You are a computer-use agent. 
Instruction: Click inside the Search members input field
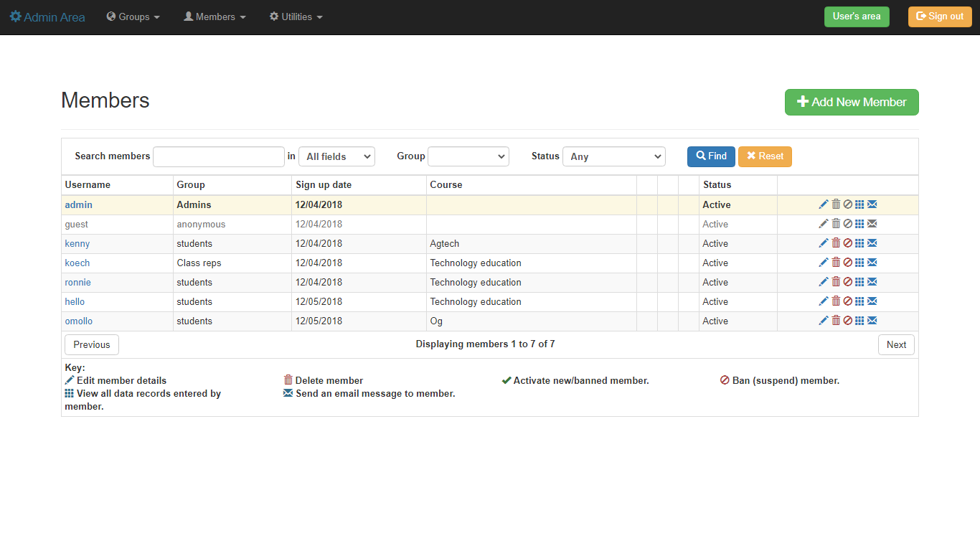click(218, 156)
